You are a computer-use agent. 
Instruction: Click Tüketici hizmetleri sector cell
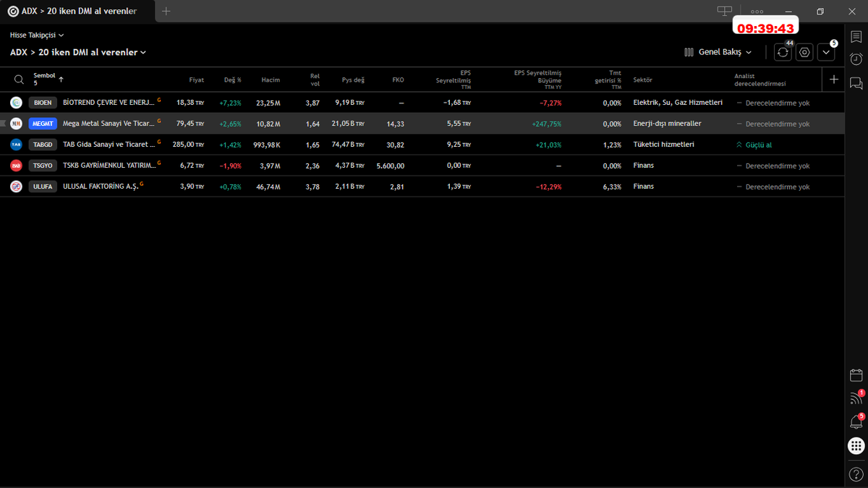(663, 145)
